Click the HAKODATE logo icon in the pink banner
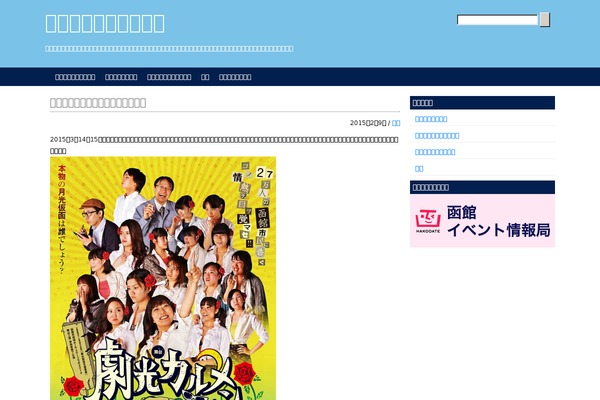This screenshot has width=600, height=400. pyautogui.click(x=428, y=221)
